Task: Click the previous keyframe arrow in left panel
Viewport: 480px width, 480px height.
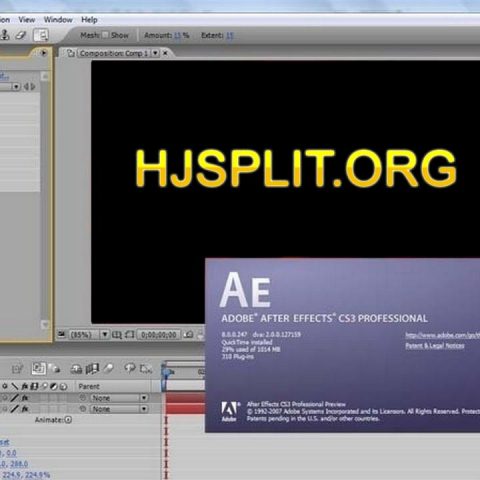Action: point(26,87)
